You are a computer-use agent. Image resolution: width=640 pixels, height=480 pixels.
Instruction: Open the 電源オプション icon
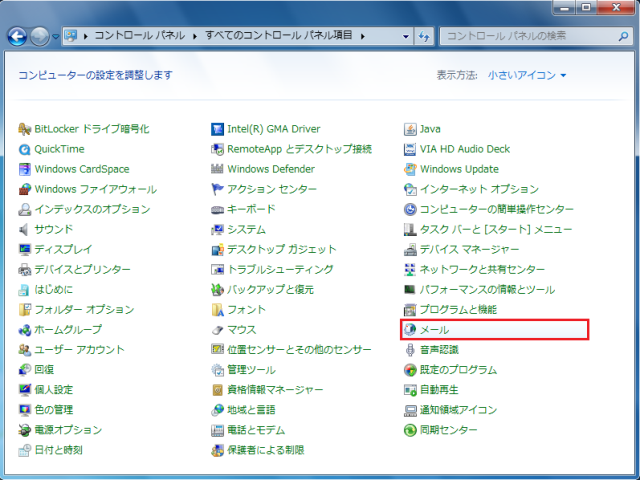click(24, 430)
